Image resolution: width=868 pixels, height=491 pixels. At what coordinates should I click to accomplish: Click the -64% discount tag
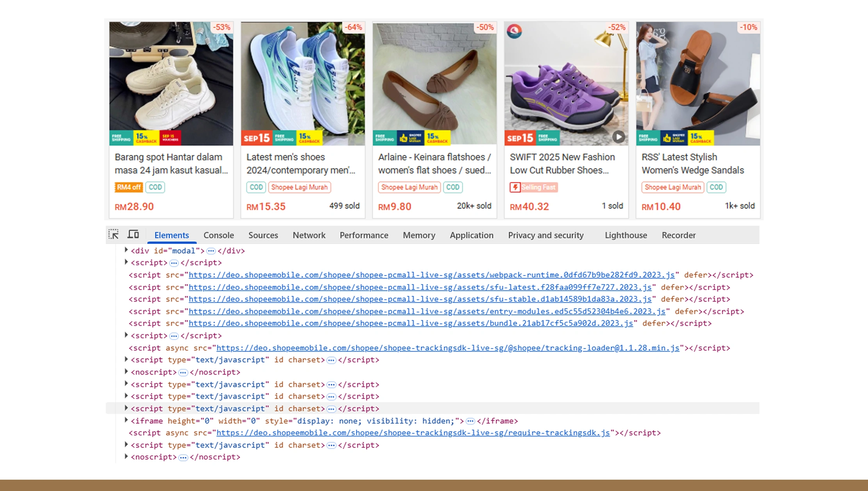(x=353, y=27)
